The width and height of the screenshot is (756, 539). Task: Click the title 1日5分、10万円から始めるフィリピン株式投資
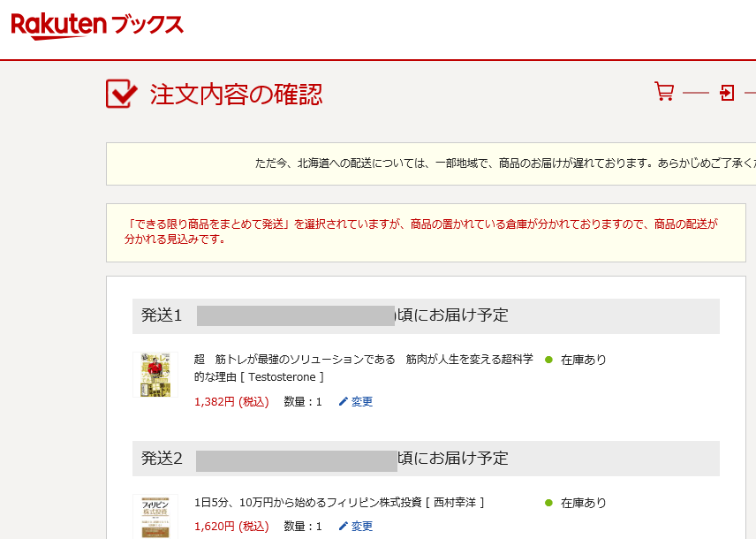(x=339, y=503)
